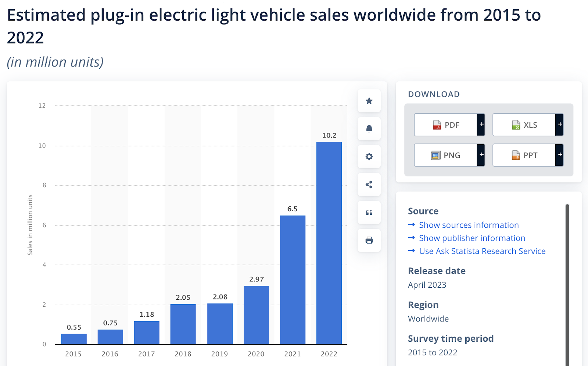Expand additional PNG download options

pos(481,155)
